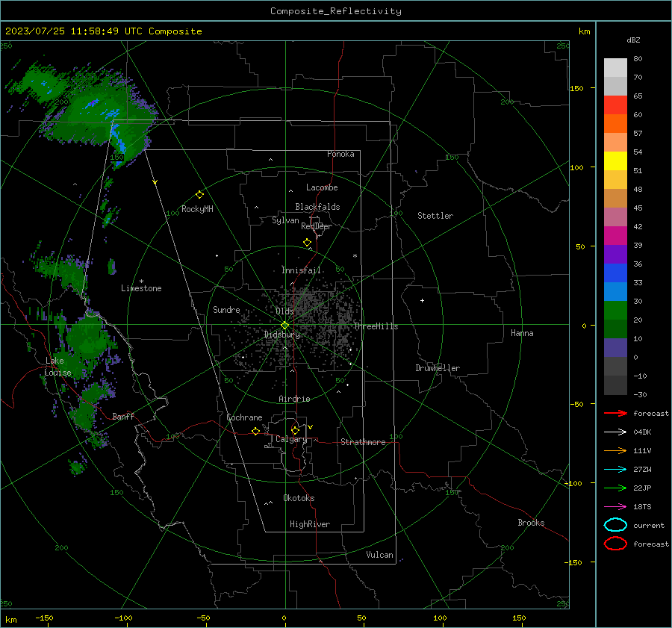Click the Olds city label
672x628 pixels.
284,311
